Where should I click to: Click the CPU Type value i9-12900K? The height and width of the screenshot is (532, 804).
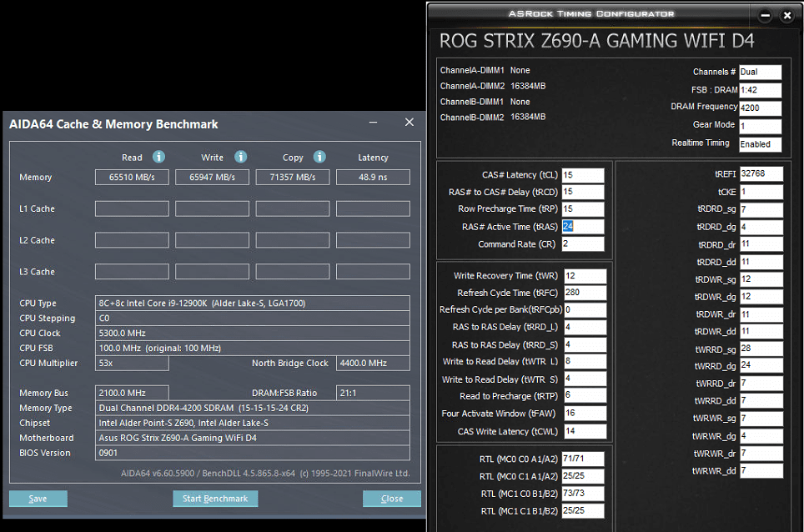(252, 304)
